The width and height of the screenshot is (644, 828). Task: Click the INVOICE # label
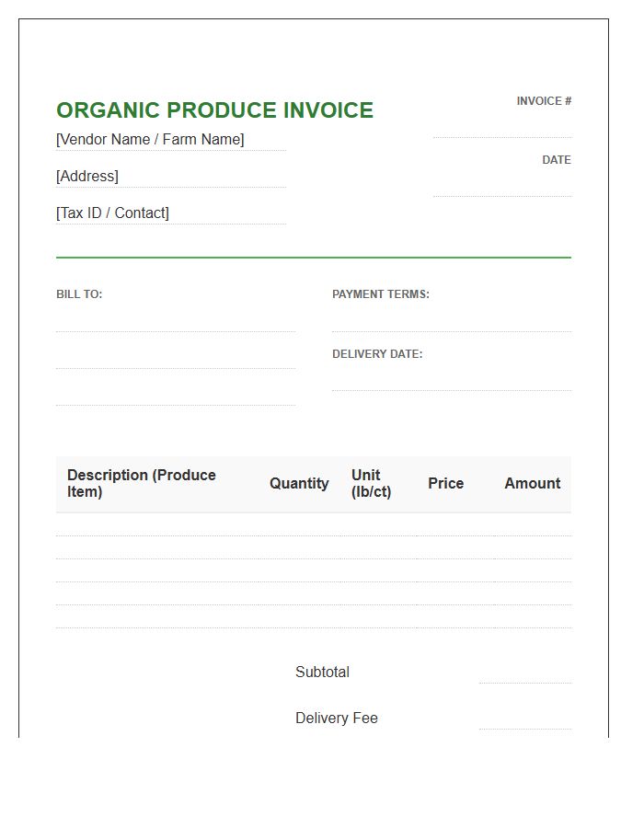coord(544,101)
